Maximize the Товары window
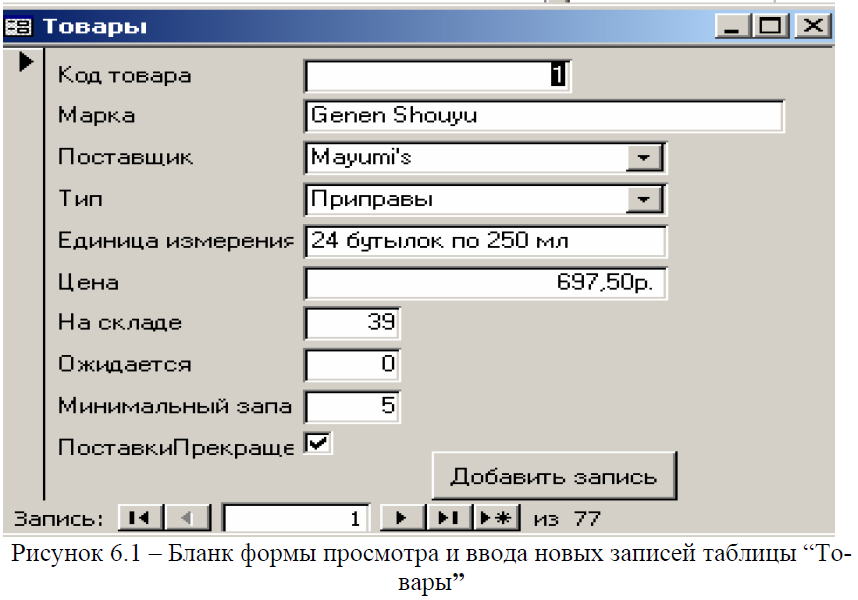This screenshot has width=858, height=600. pyautogui.click(x=771, y=26)
